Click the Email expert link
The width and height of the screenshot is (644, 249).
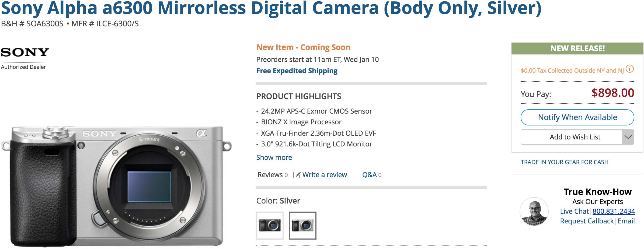626,221
